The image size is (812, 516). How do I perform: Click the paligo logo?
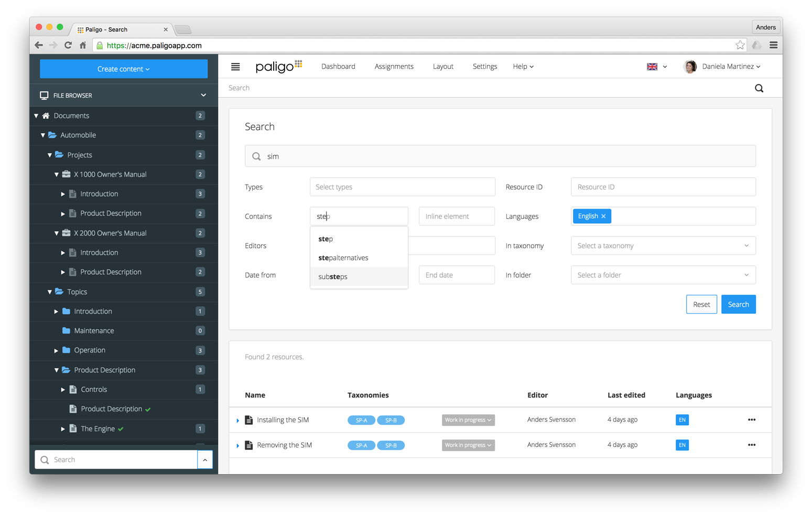pos(278,67)
